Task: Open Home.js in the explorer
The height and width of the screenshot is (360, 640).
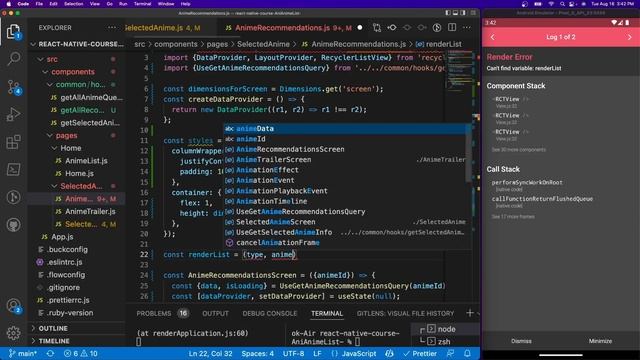Action: click(79, 173)
